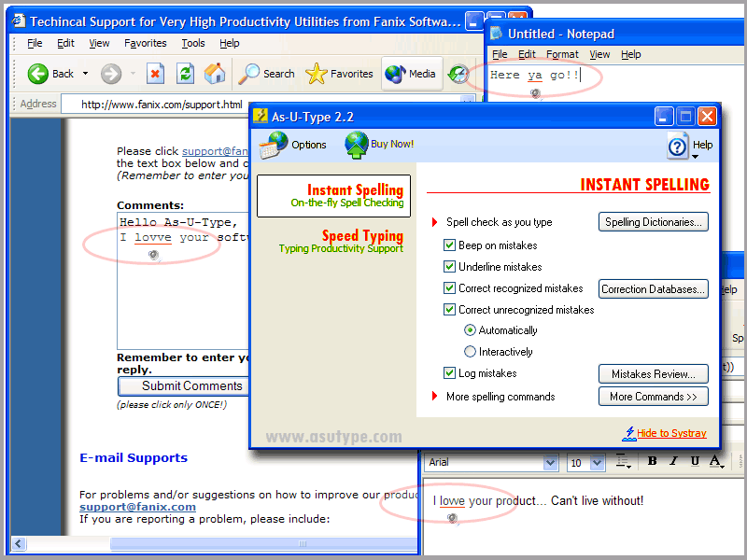Open the Mistakes Review... button
Viewport: 747px width, 560px height.
coord(653,374)
